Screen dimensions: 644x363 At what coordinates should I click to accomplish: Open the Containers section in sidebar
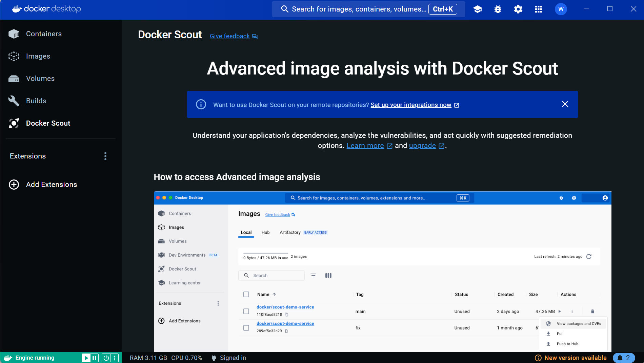61,34
